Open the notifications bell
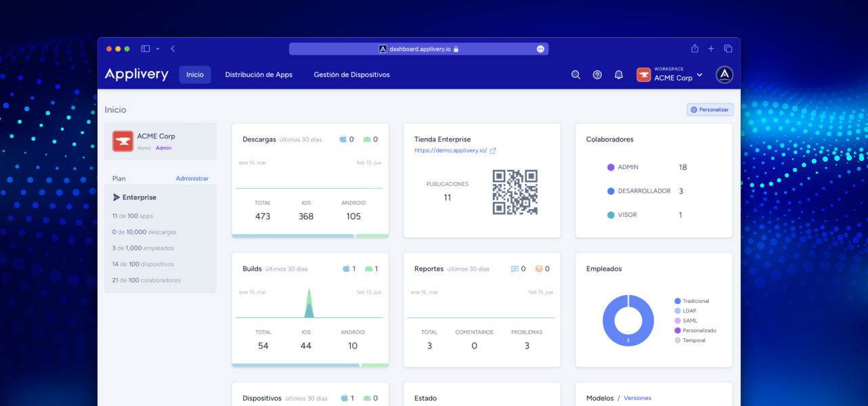Viewport: 868px width, 406px height. (618, 75)
